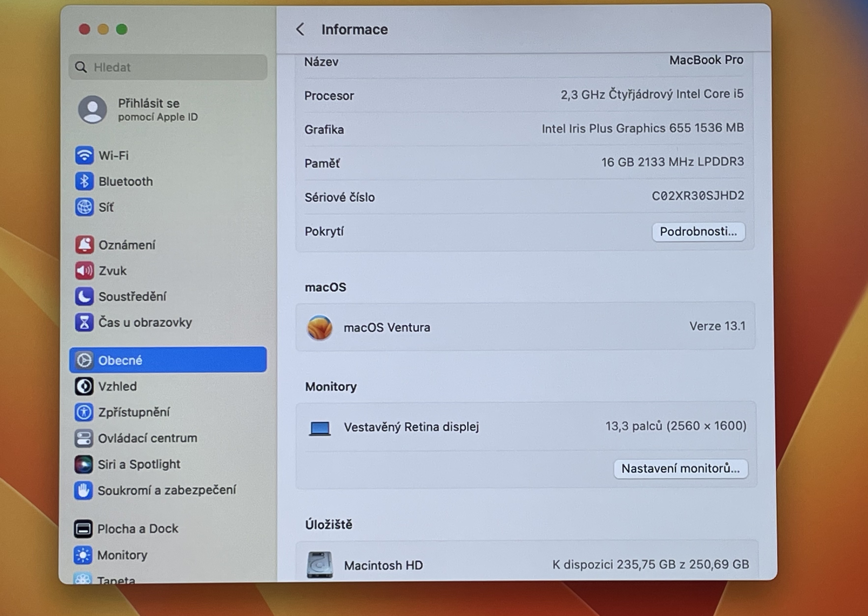The height and width of the screenshot is (616, 868).
Task: Select the Bluetooth icon in sidebar
Action: point(84,181)
